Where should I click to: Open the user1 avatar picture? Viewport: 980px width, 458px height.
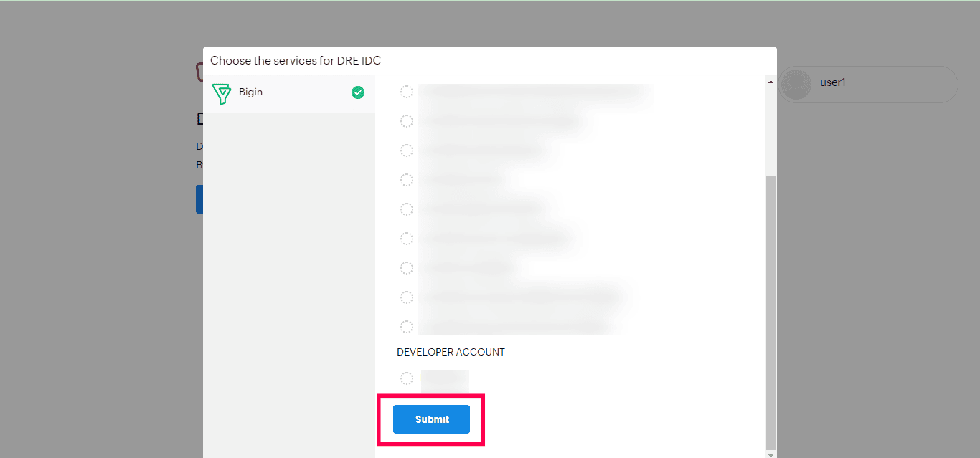(797, 85)
